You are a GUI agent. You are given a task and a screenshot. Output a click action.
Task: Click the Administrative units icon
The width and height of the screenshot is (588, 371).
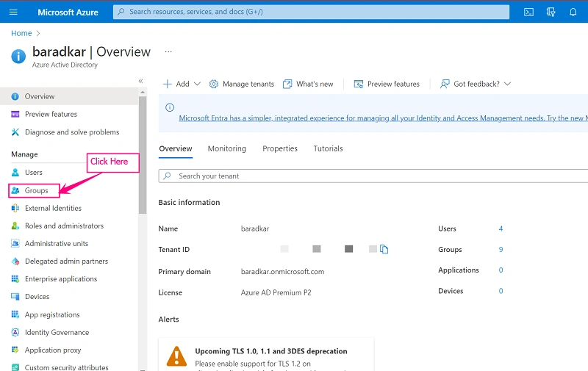15,244
